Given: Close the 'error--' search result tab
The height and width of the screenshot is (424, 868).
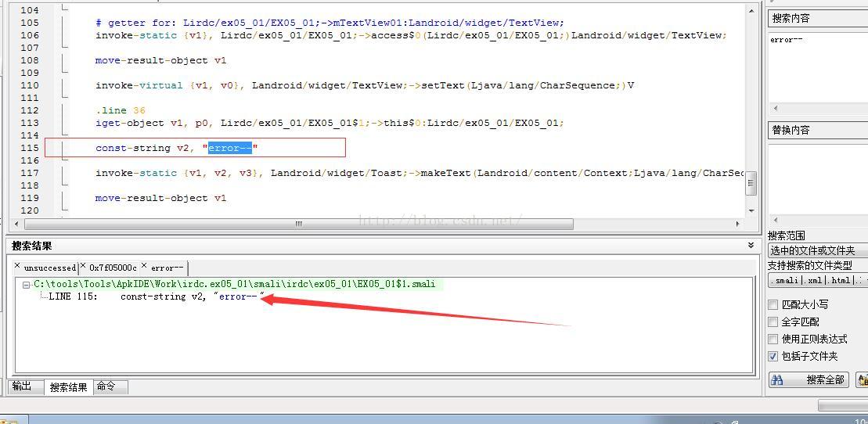Looking at the screenshot, I should 145,266.
